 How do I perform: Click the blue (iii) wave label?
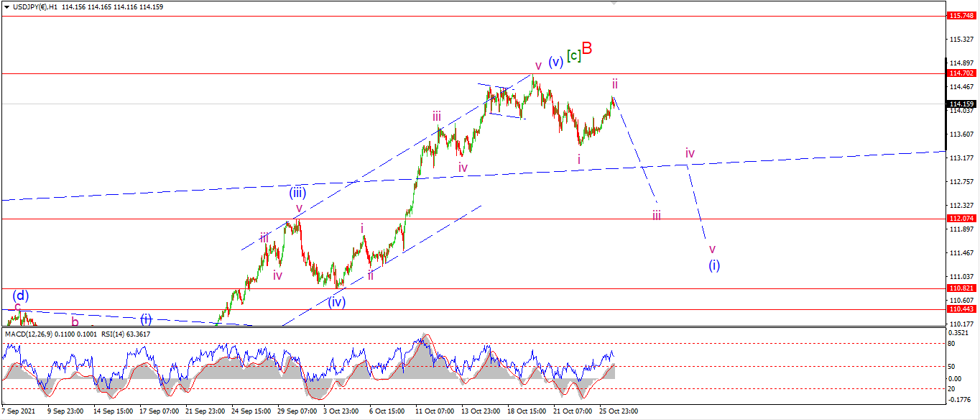(x=297, y=192)
